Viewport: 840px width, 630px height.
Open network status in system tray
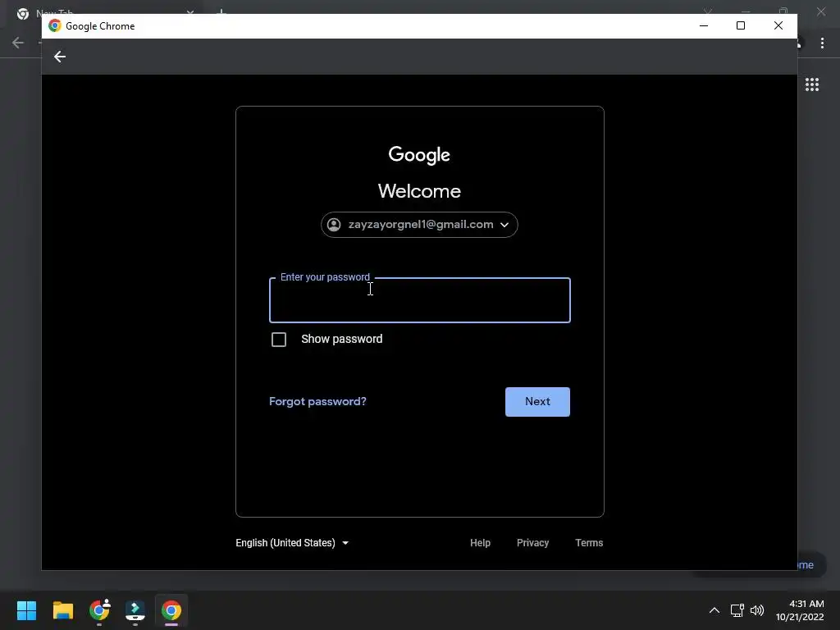(x=737, y=610)
